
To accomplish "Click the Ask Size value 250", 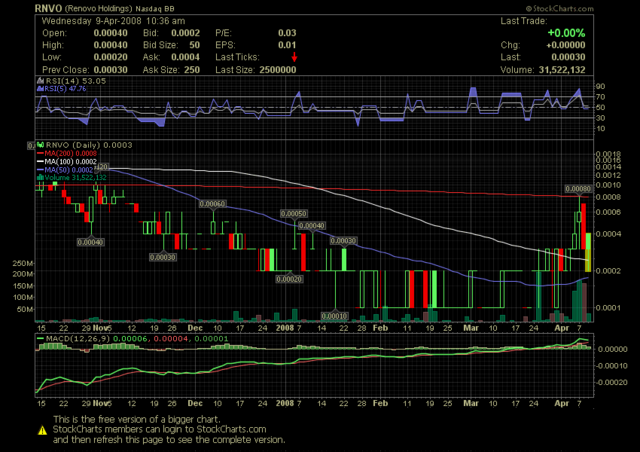I will [x=192, y=70].
